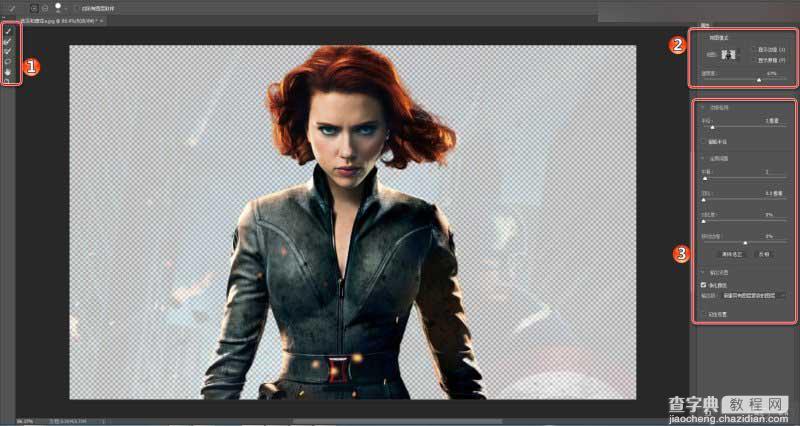This screenshot has height=426, width=800.
Task: Select the Lasso tool in left toolbar
Action: tap(8, 62)
